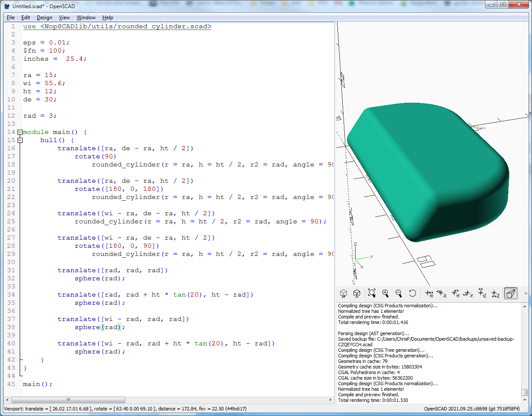The height and width of the screenshot is (416, 532).
Task: Expand the viewport toolbar overflow chevron
Action: coord(526,293)
